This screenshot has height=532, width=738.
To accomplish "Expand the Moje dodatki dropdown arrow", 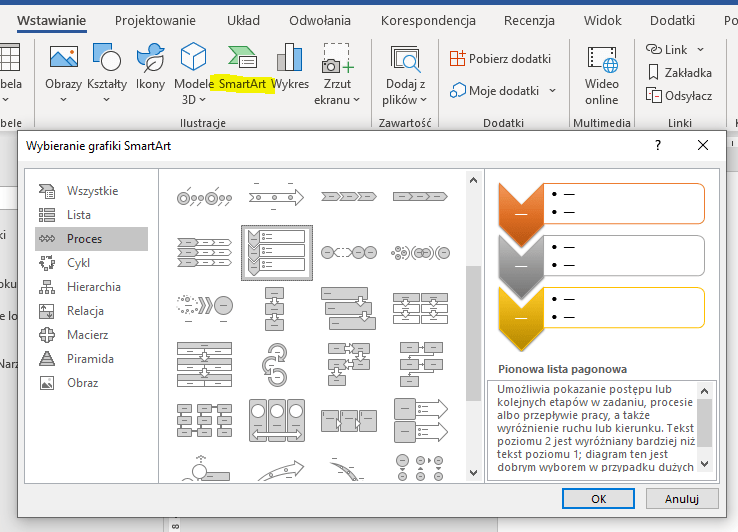I will pyautogui.click(x=552, y=91).
